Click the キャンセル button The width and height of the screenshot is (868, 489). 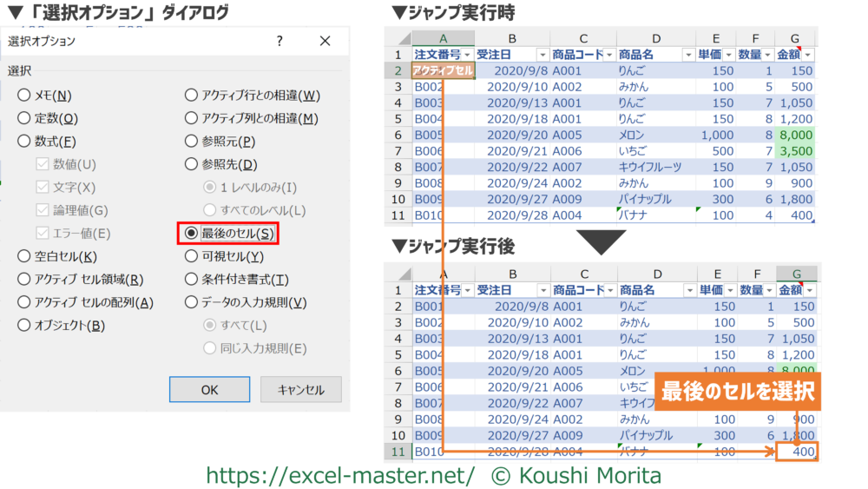coord(300,389)
